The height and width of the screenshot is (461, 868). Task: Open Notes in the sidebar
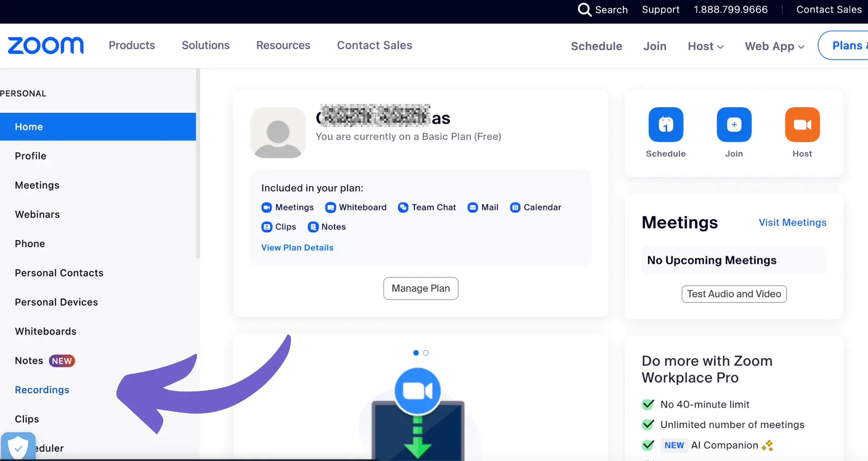click(x=29, y=361)
